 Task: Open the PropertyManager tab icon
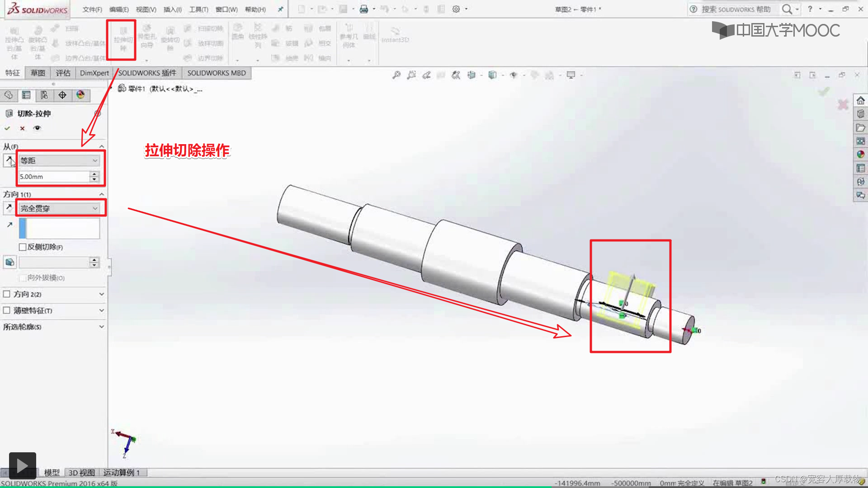tap(26, 95)
